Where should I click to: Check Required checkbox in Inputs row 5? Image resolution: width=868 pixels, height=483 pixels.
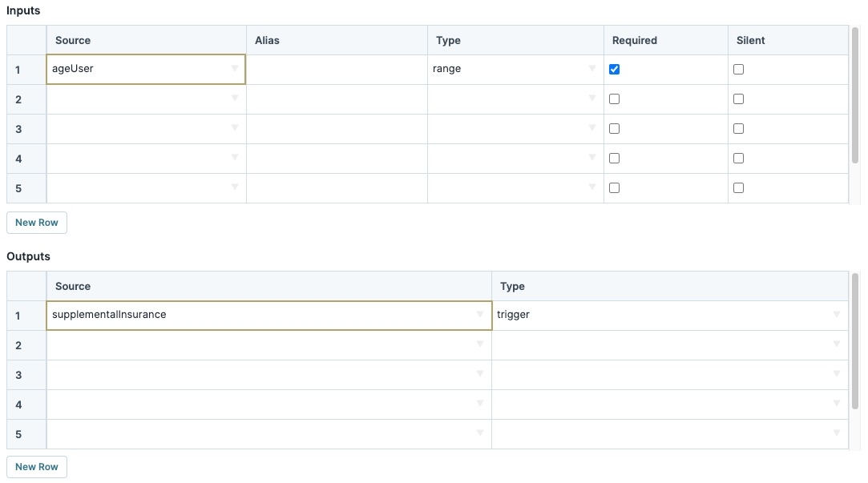[614, 188]
